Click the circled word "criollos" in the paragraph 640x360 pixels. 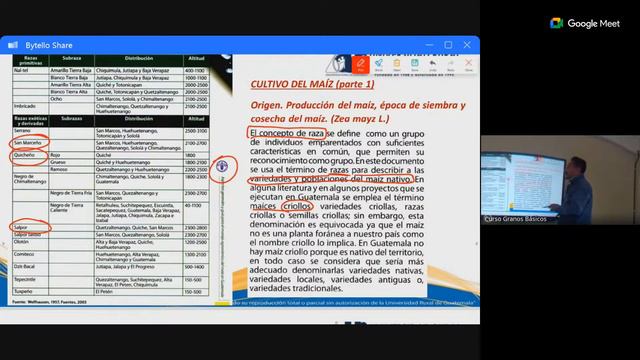(x=297, y=207)
